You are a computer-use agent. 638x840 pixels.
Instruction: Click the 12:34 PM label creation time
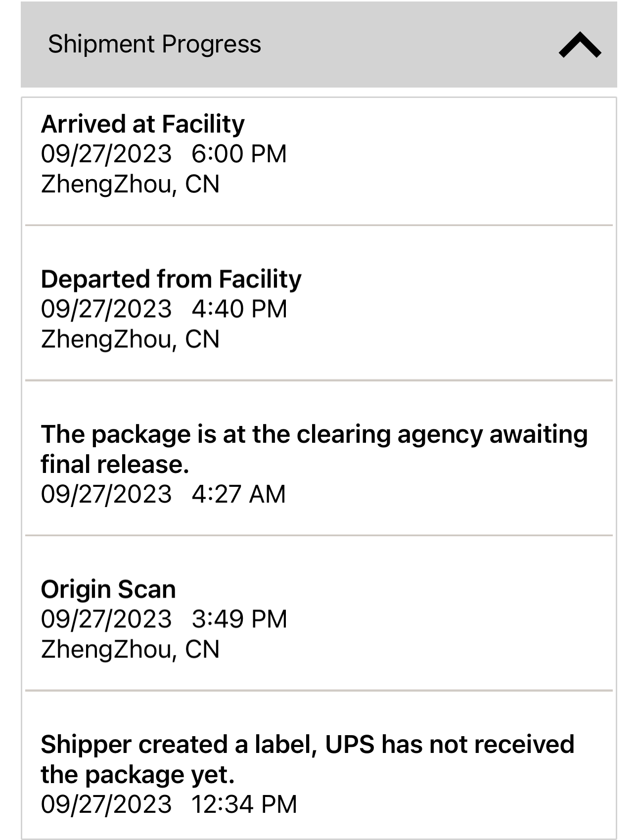pyautogui.click(x=244, y=804)
